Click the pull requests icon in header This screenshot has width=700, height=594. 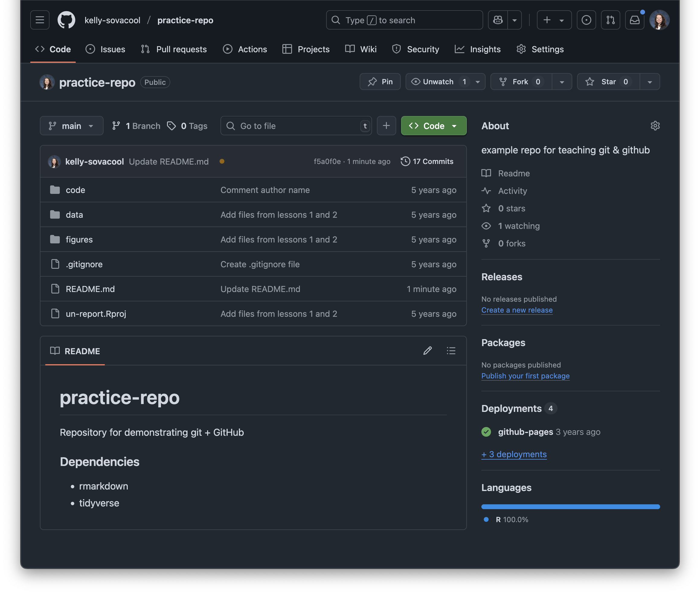click(x=610, y=20)
